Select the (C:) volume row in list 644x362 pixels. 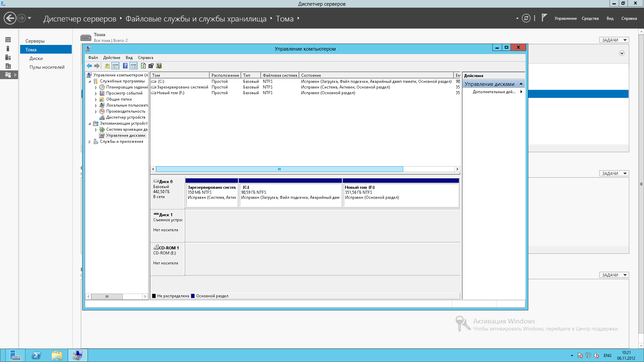305,81
